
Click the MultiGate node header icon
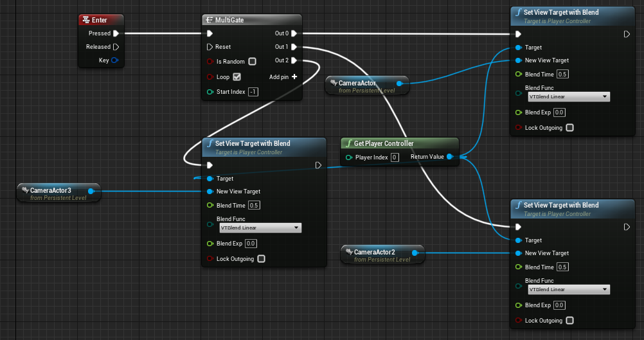click(209, 20)
